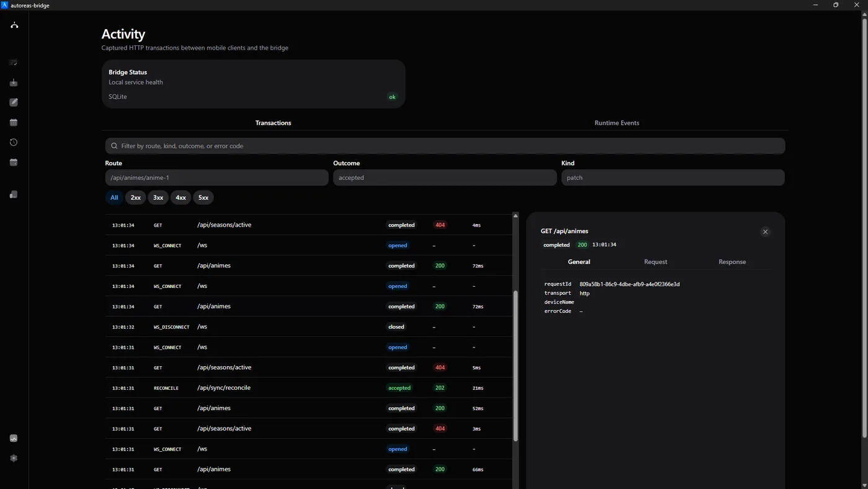Focus the filter by route, kind, outcome search field

tap(445, 146)
